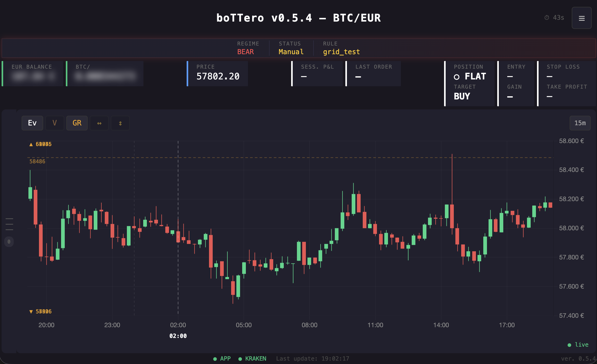This screenshot has height=364, width=597.
Task: Toggle the Ev events overlay button
Action: point(32,123)
